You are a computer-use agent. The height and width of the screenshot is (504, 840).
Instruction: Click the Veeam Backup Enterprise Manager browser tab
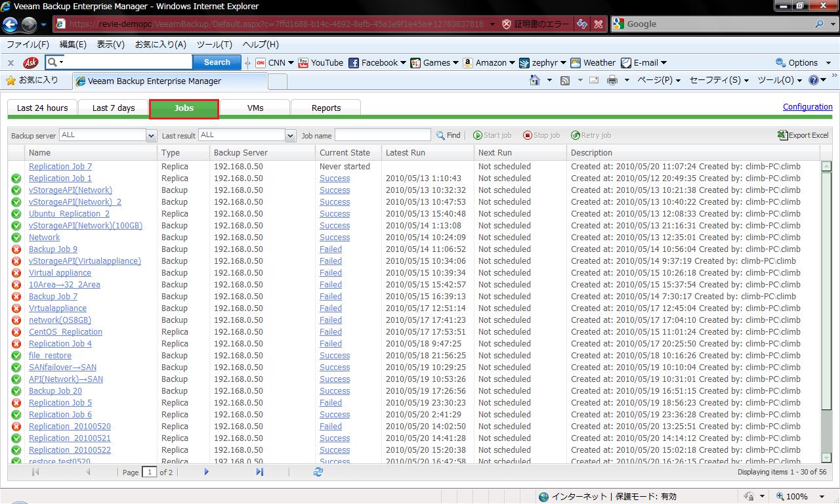tap(169, 81)
